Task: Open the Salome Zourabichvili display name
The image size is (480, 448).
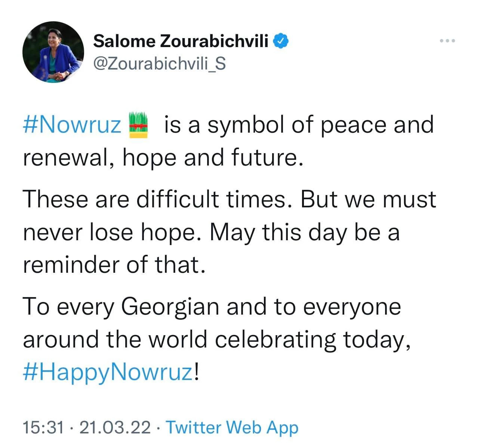Action: (x=181, y=41)
